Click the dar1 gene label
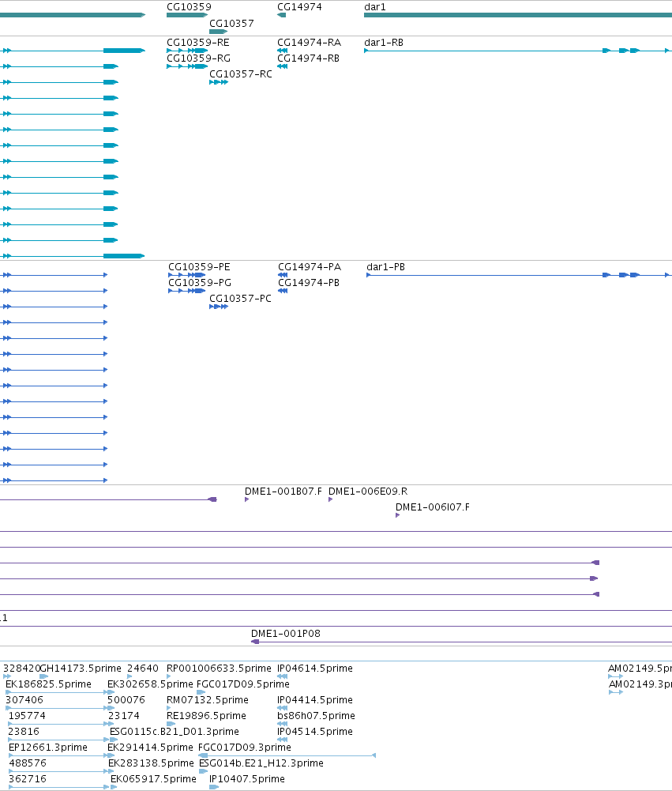Screen dimensions: 672x791 pyautogui.click(x=375, y=7)
